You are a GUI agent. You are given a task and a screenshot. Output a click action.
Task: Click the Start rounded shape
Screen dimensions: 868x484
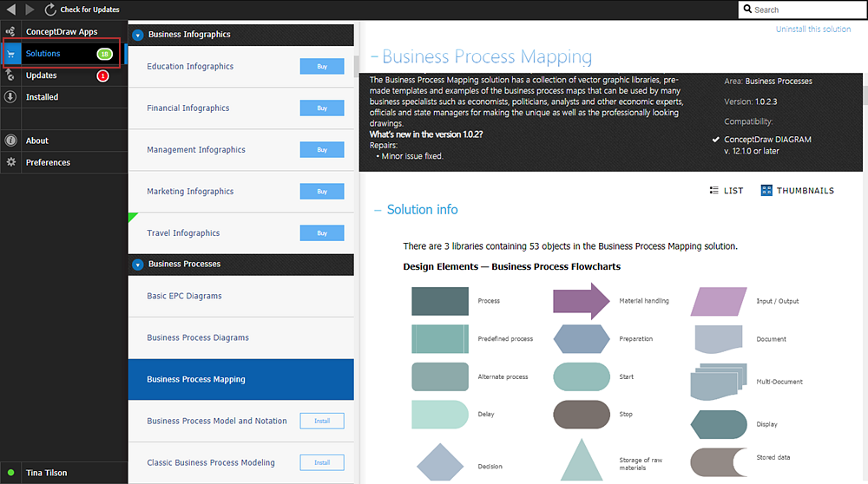[582, 376]
